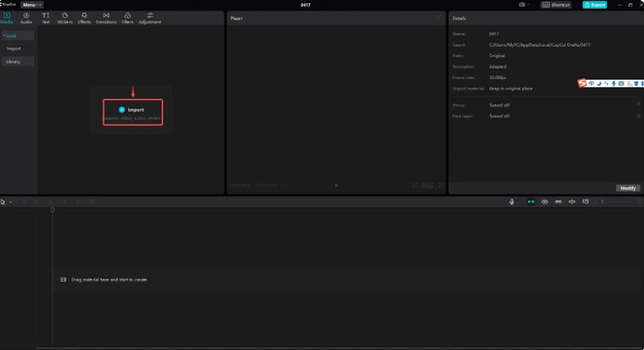Image resolution: width=644 pixels, height=350 pixels.
Task: Toggle main track magnet on timeline
Action: [x=530, y=201]
